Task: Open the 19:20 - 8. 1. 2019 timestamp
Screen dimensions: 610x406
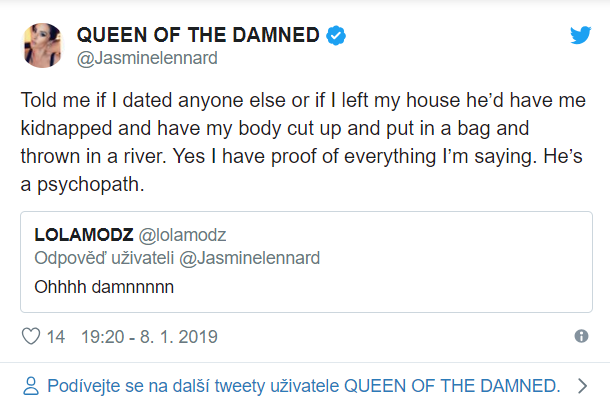Action: pyautogui.click(x=149, y=337)
